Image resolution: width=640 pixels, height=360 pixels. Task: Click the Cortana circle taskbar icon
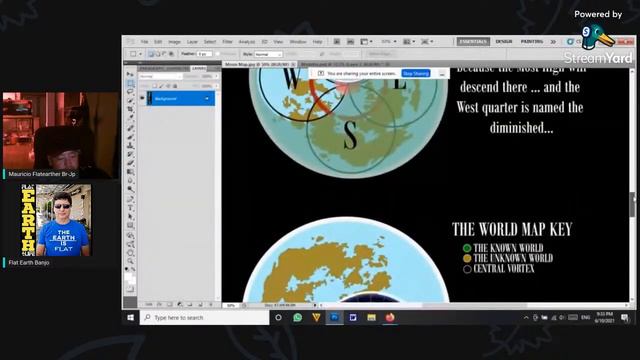click(278, 317)
